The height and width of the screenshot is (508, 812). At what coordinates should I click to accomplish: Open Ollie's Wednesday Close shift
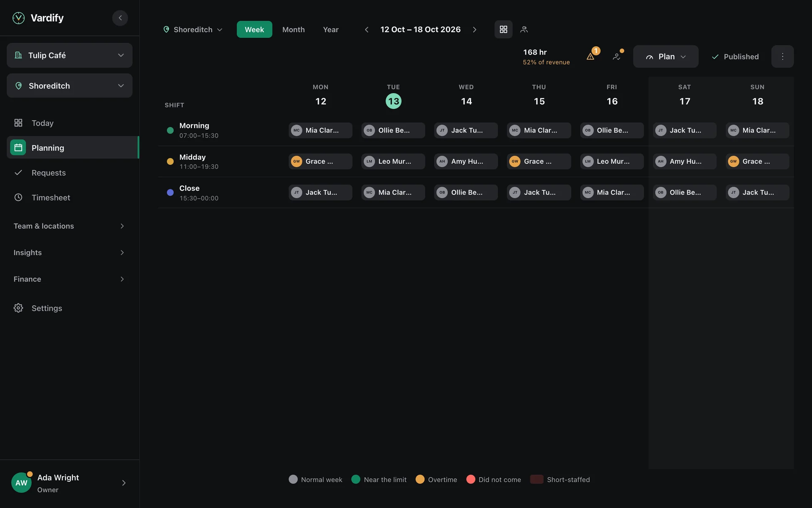[x=466, y=192]
